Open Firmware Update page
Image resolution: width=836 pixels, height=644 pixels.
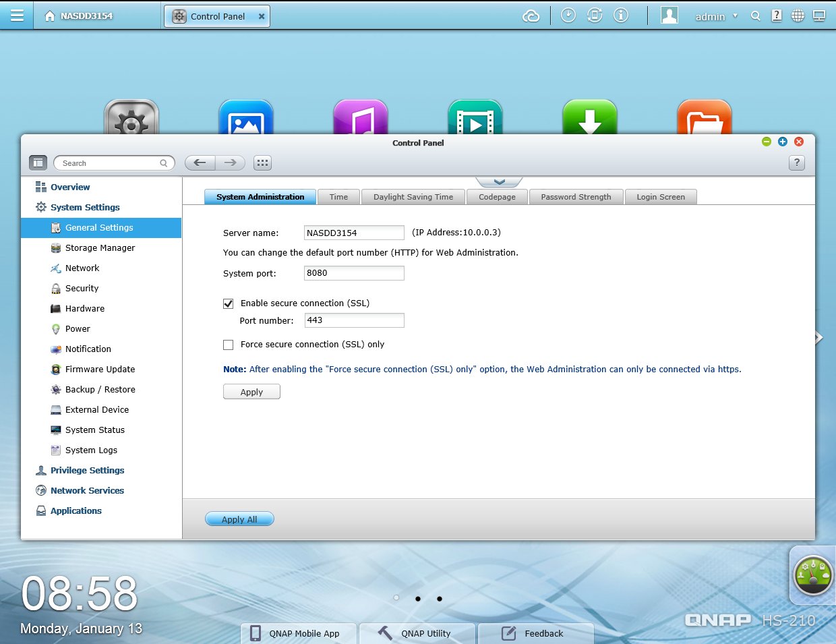[x=101, y=370]
